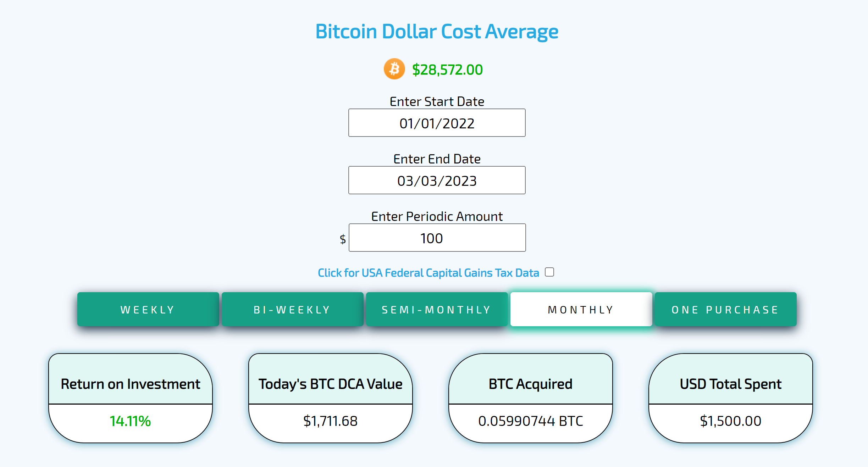Click the USD Total Spent card header

[x=730, y=384]
